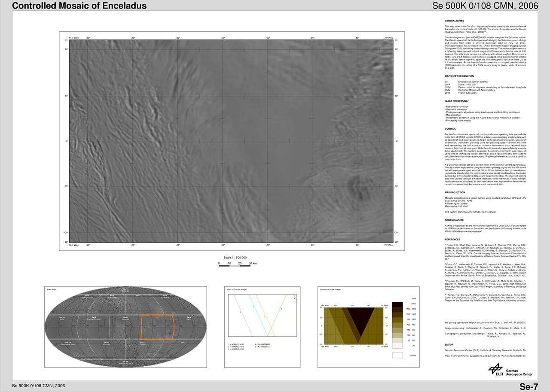Viewport: 550px width, 392px height.
Task: Click the darkest >2000 m/px legend swatch
Action: tap(397, 304)
